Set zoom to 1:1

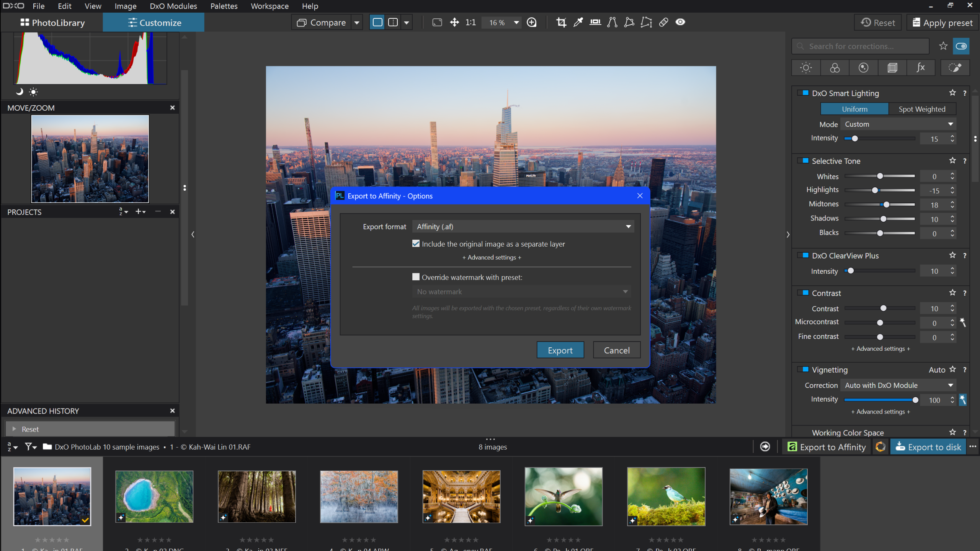[x=470, y=22]
